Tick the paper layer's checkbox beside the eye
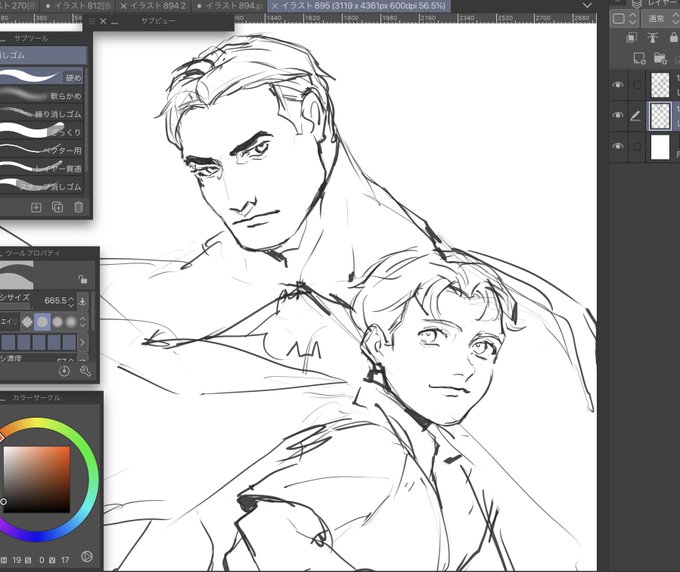The image size is (680, 572). pos(637,147)
